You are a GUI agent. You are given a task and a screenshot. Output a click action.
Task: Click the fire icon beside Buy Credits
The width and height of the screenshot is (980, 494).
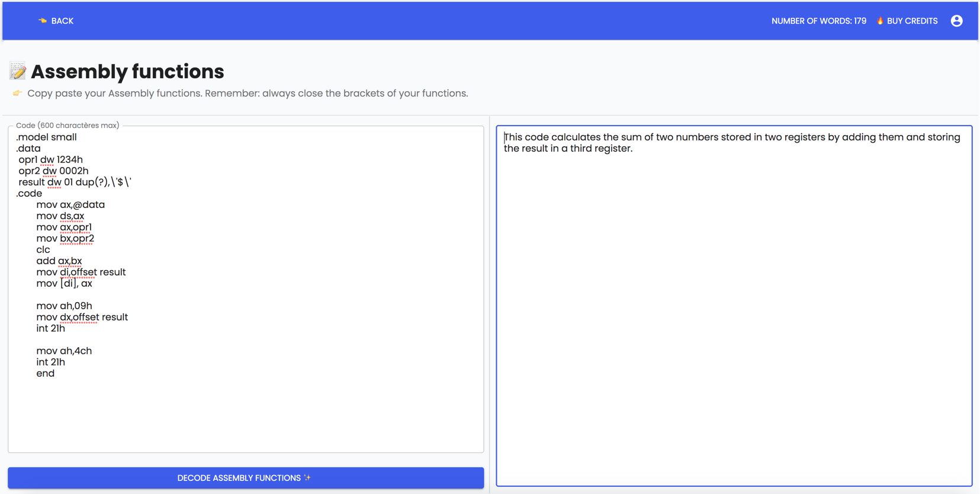click(880, 21)
